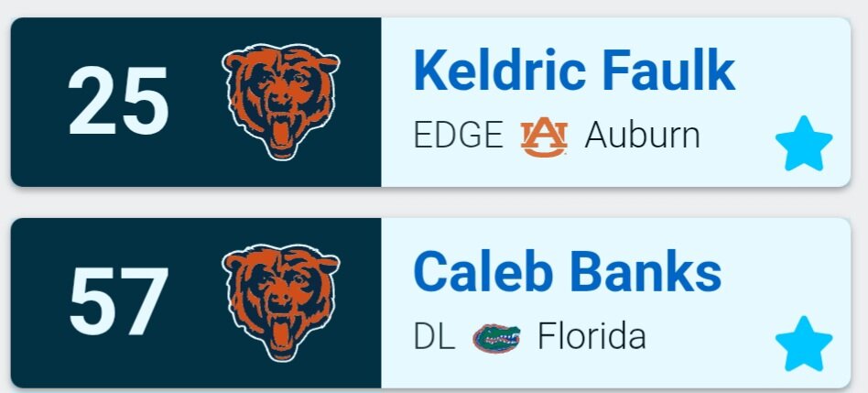
Task: Click the Bears logo on pick 57
Action: (280, 302)
